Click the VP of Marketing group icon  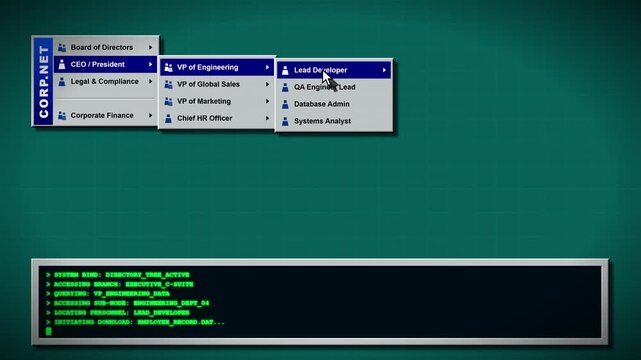(x=168, y=101)
